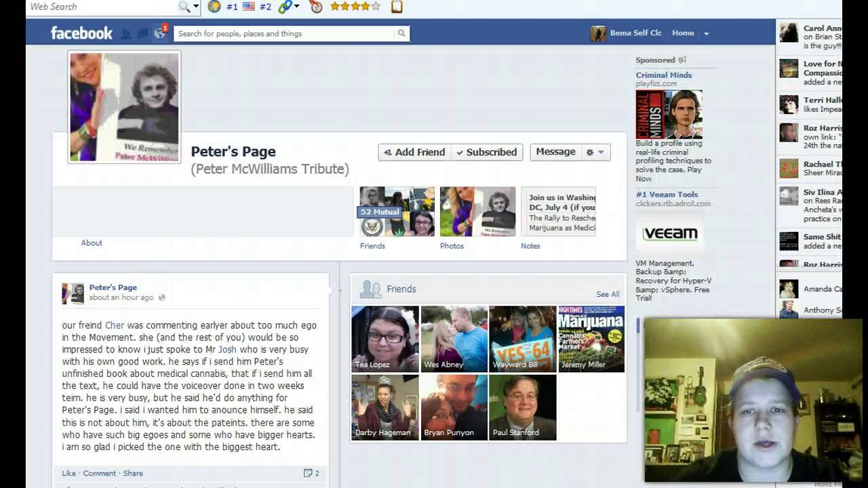Click the Friends box header icon
This screenshot has height=488, width=868.
tap(370, 289)
